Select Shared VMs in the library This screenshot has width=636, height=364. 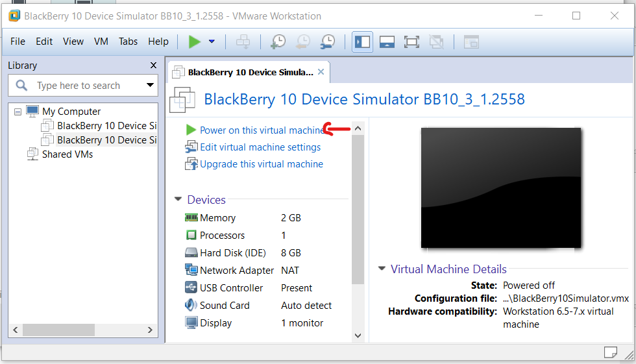[x=67, y=154]
